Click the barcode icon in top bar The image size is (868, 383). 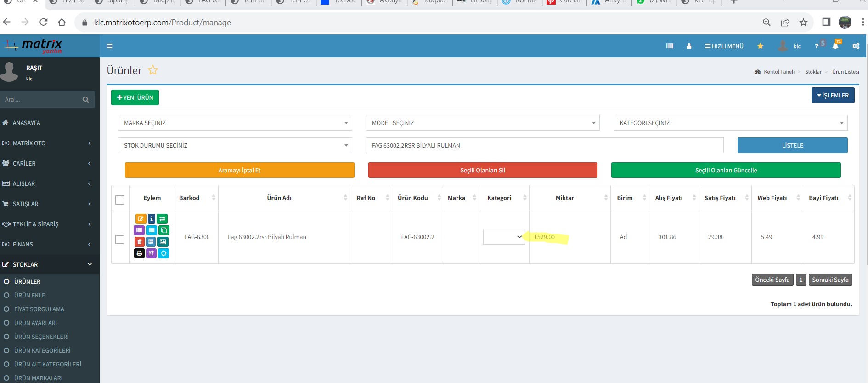670,46
